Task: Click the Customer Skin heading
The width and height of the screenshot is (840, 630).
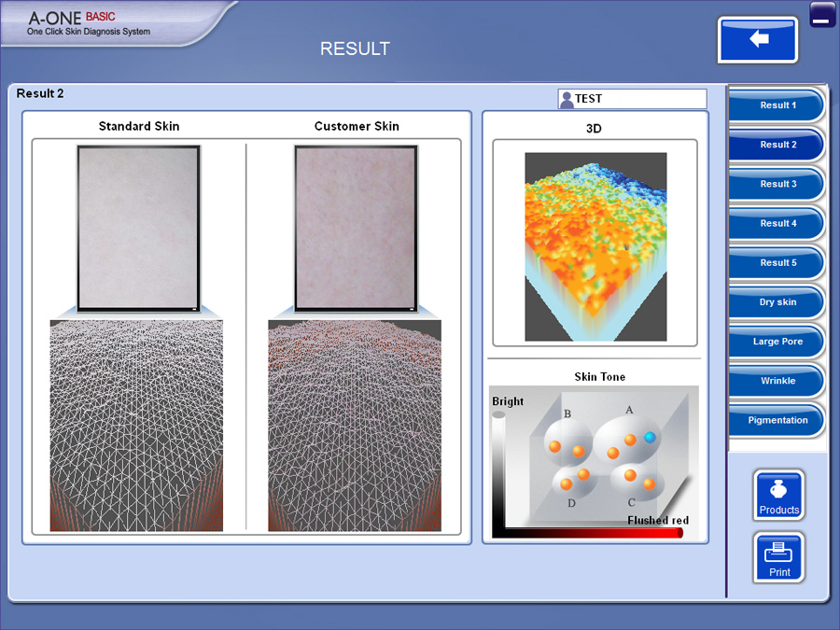Action: point(357,126)
